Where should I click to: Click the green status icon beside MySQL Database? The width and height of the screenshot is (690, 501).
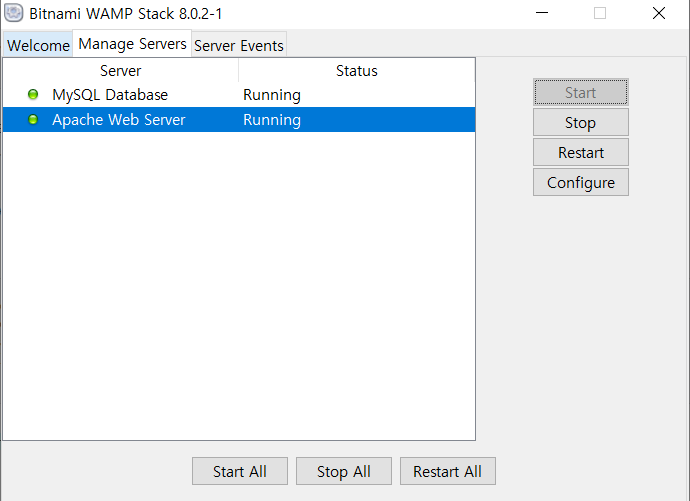(x=33, y=94)
